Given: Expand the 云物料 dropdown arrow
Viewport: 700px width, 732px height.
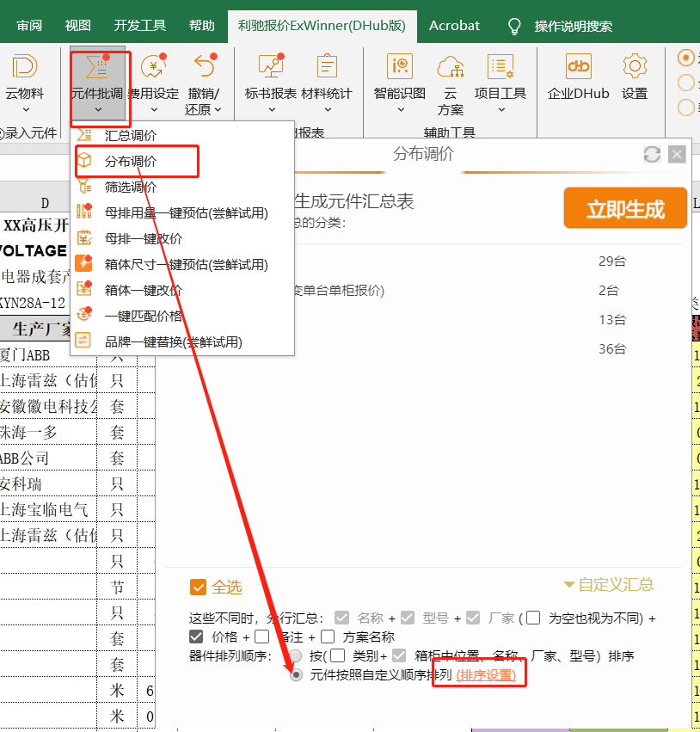Looking at the screenshot, I should point(26,110).
